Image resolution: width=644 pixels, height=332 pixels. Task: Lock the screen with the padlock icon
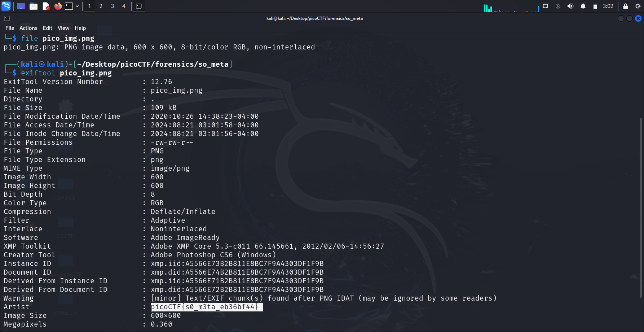[626, 6]
